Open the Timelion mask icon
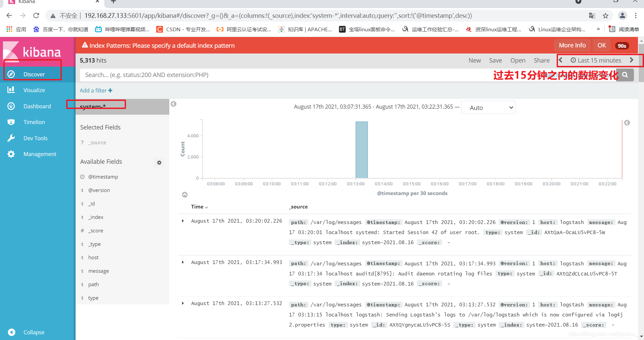The image size is (644, 340). 11,122
